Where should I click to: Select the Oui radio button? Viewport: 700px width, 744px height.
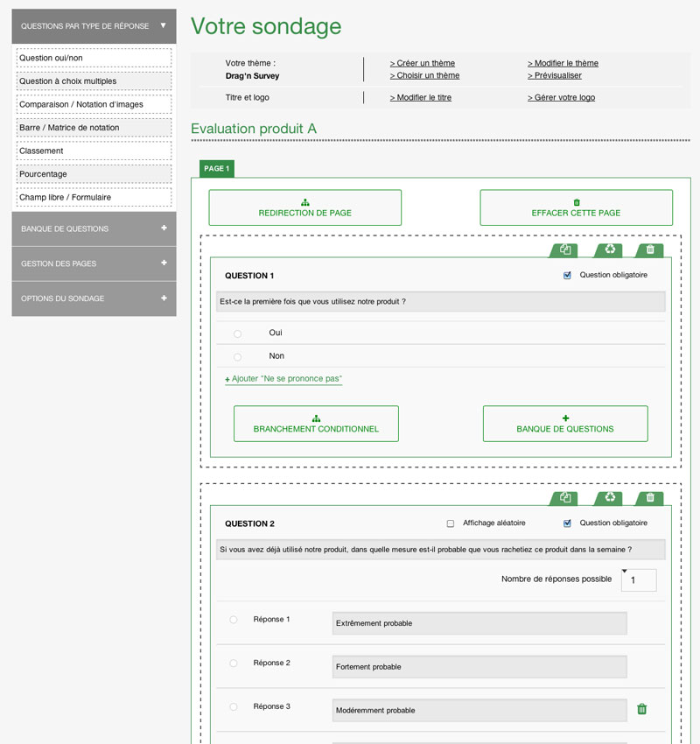click(238, 333)
